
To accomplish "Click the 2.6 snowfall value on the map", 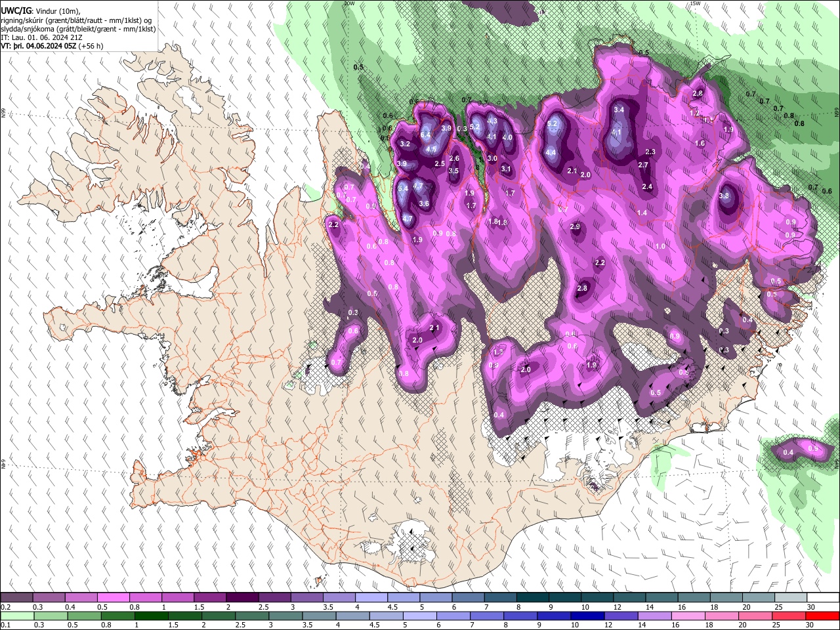I will (454, 159).
